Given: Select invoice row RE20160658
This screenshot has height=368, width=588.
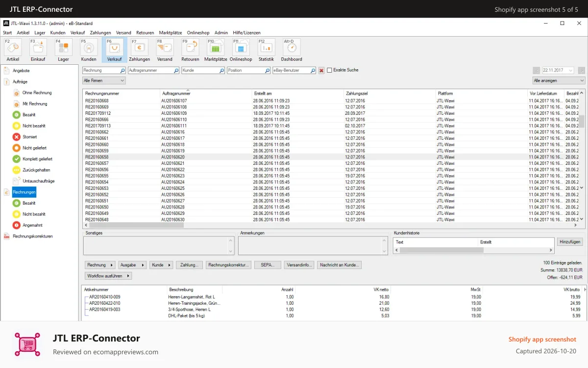Looking at the screenshot, I should pyautogui.click(x=331, y=157).
